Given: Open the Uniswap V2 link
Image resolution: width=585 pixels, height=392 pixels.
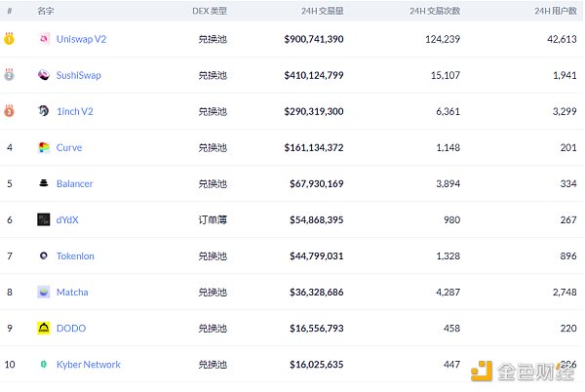Looking at the screenshot, I should click(x=82, y=39).
